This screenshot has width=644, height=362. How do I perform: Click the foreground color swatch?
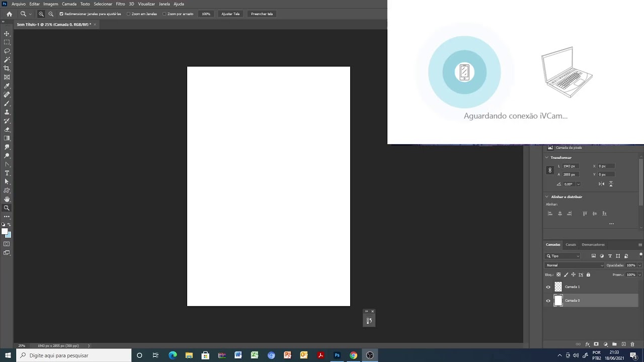point(5,232)
